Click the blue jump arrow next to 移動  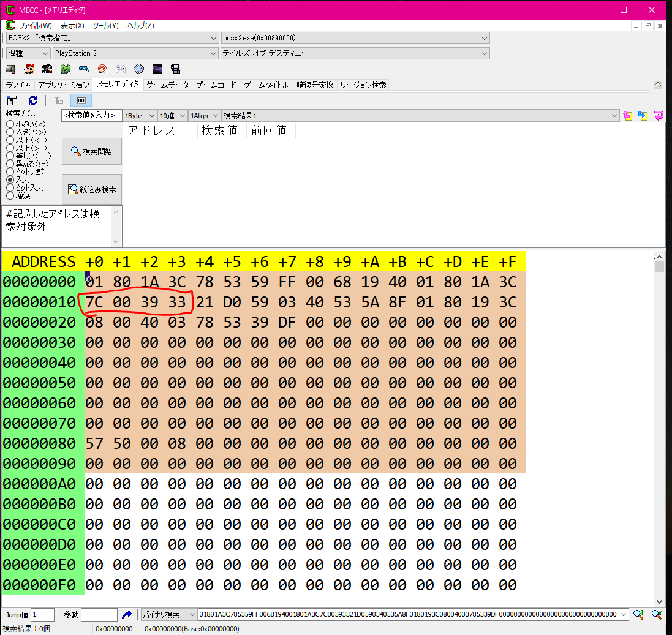tap(126, 615)
